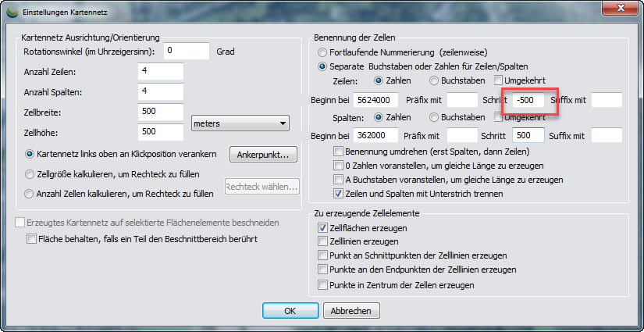Select Kartennetz links oben an Klickposition verankern
The width and height of the screenshot is (644, 332).
tap(29, 154)
